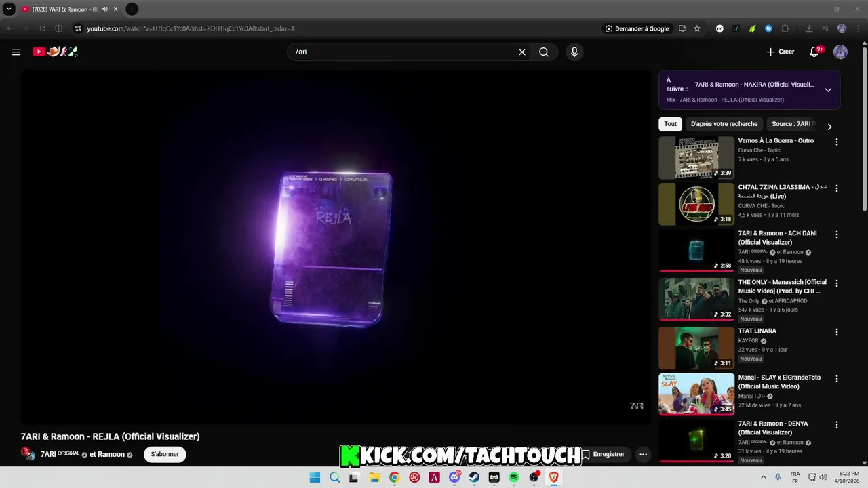Click the Créer button
Screen dimensions: 868x488
coord(780,52)
